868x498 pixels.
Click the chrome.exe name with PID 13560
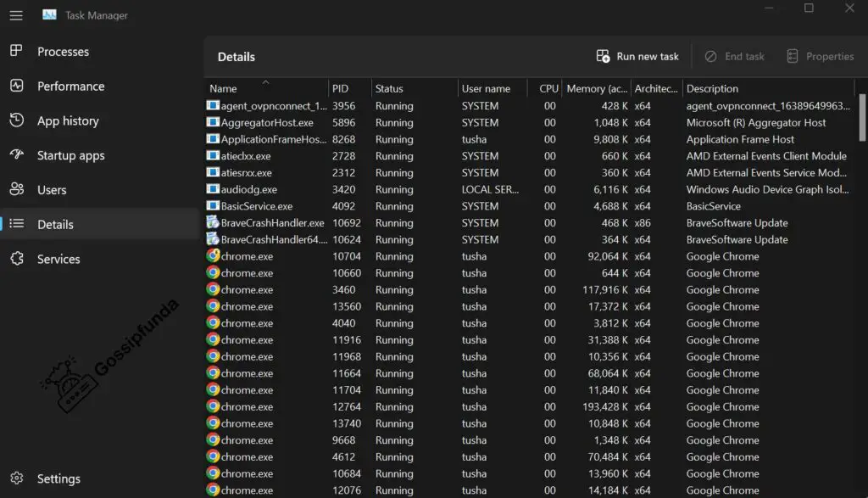[247, 306]
